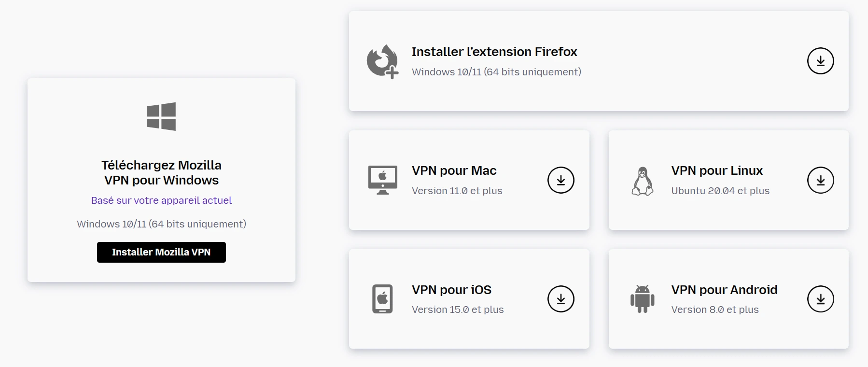Click download arrow for VPN pour Mac
This screenshot has width=868, height=367.
tap(560, 180)
